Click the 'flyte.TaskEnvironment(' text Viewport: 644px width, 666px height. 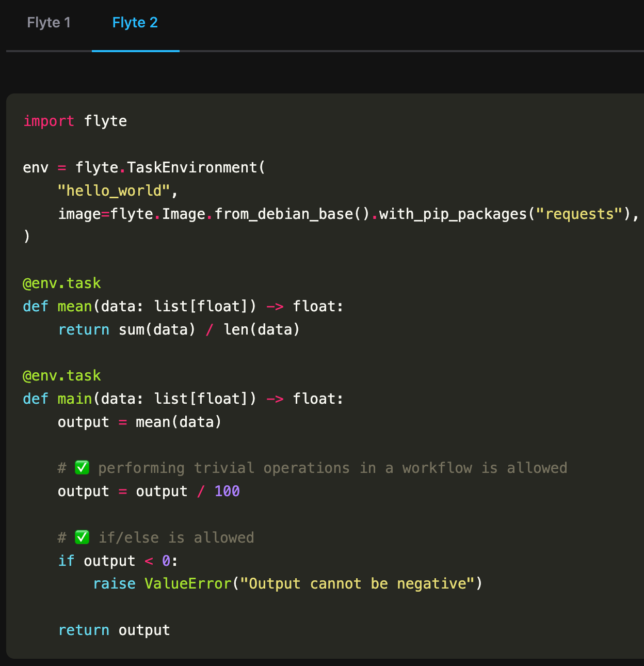tap(170, 167)
